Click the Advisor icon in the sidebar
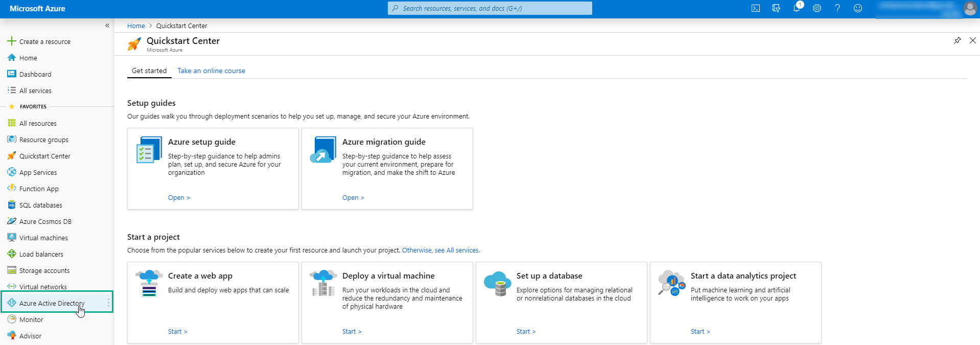This screenshot has width=980, height=345. (12, 335)
